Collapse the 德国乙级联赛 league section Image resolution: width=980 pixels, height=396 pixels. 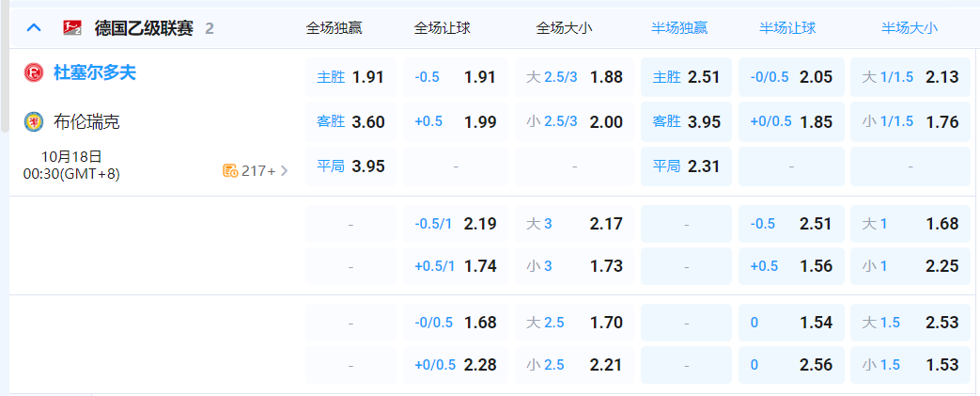34,27
